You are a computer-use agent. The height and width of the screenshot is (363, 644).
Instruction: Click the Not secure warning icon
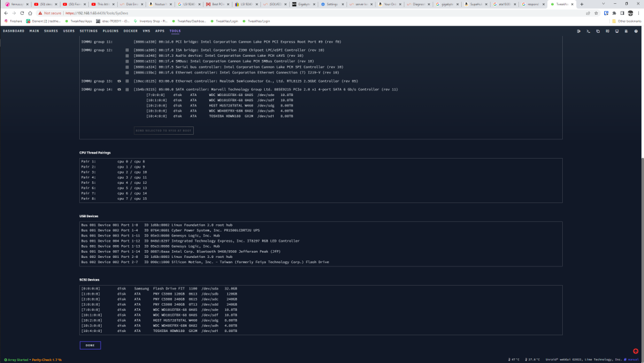click(x=40, y=13)
